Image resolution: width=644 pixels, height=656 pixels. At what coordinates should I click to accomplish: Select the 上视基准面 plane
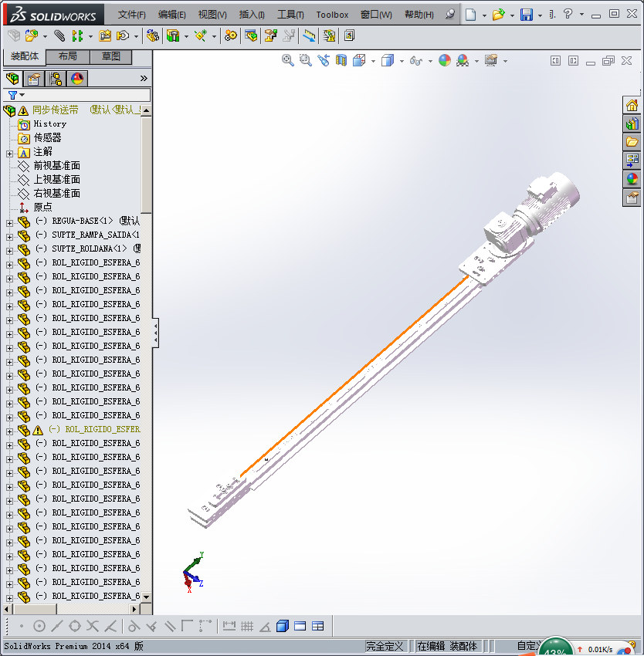[56, 180]
